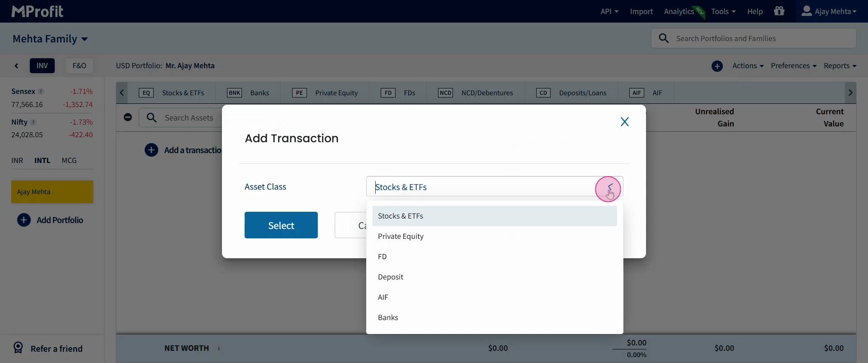Switch to the F&O toggle
Image resolution: width=868 pixels, height=363 pixels.
(x=79, y=65)
